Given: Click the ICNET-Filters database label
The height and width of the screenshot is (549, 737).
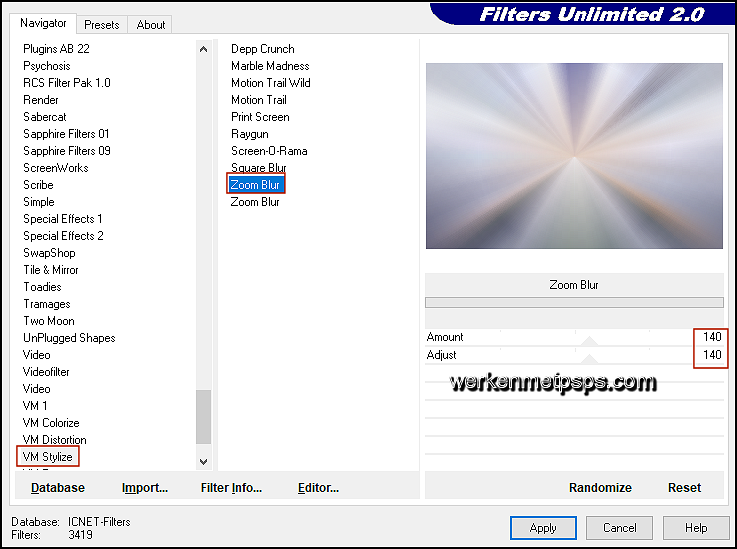Looking at the screenshot, I should [99, 522].
